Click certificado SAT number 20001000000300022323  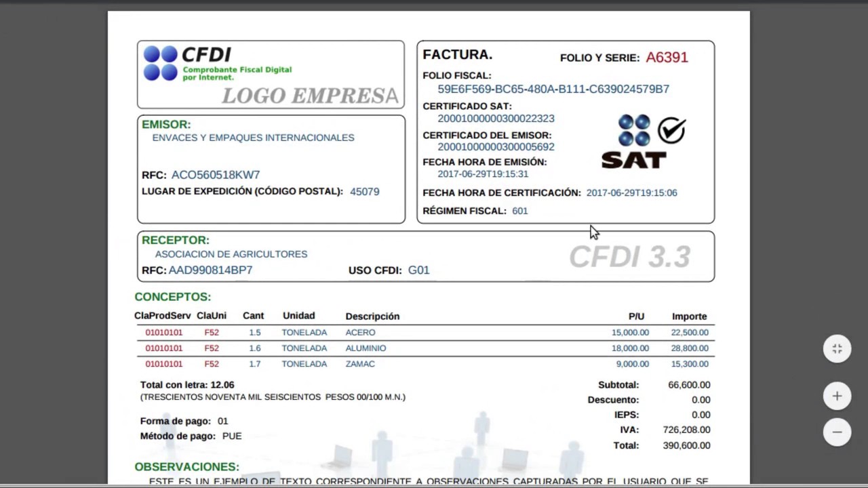[496, 119]
